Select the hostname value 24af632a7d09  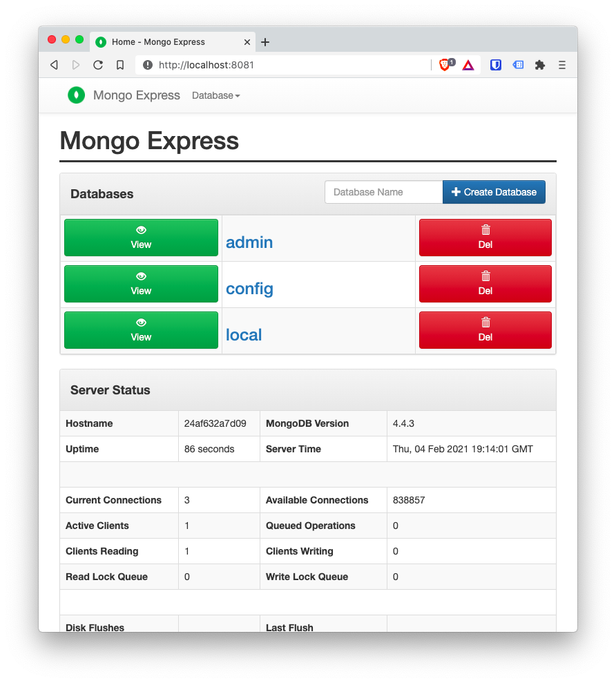pos(215,423)
